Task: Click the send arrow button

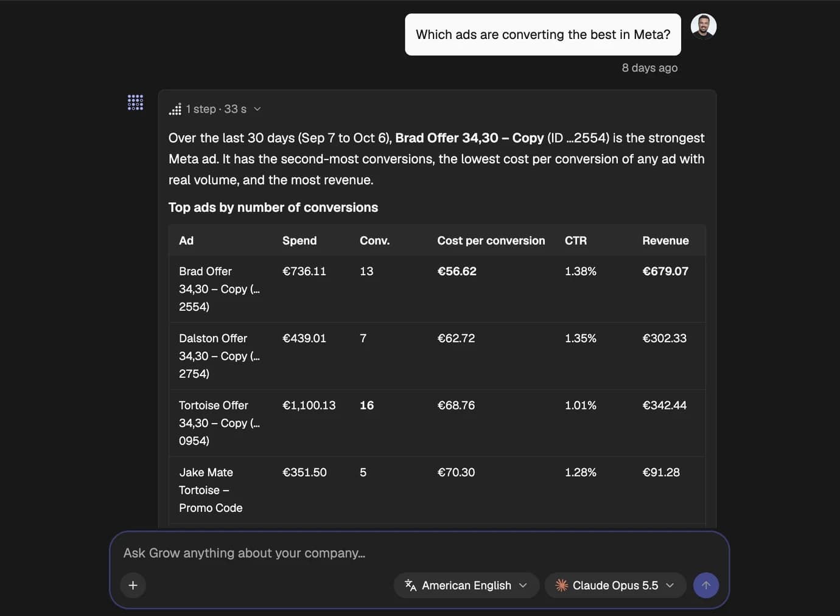Action: 705,585
